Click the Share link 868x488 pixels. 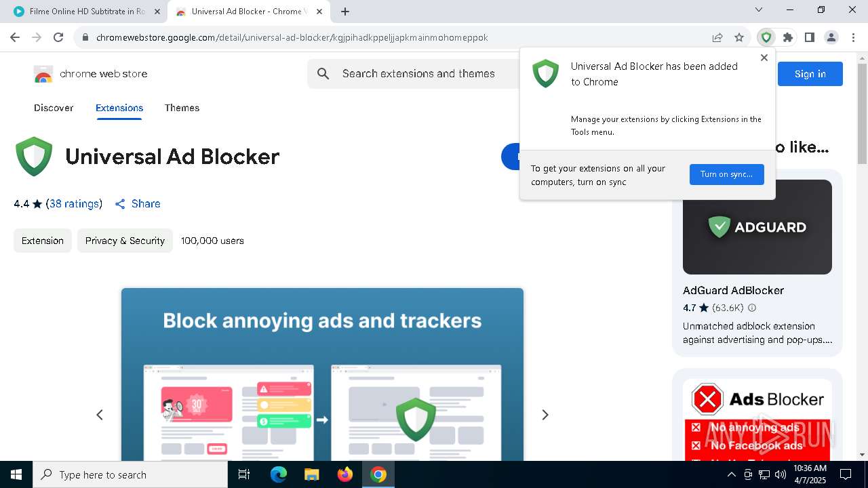point(138,203)
